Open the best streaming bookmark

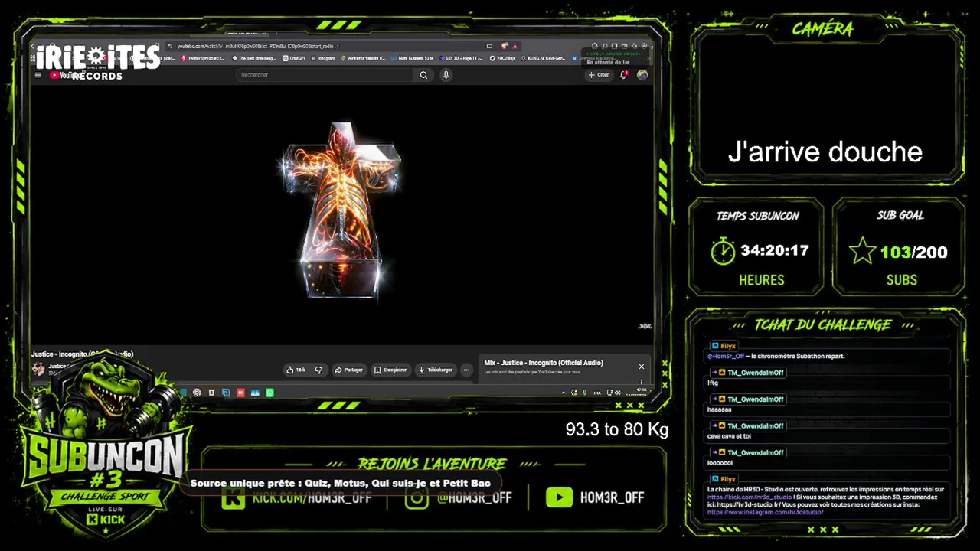coord(254,58)
